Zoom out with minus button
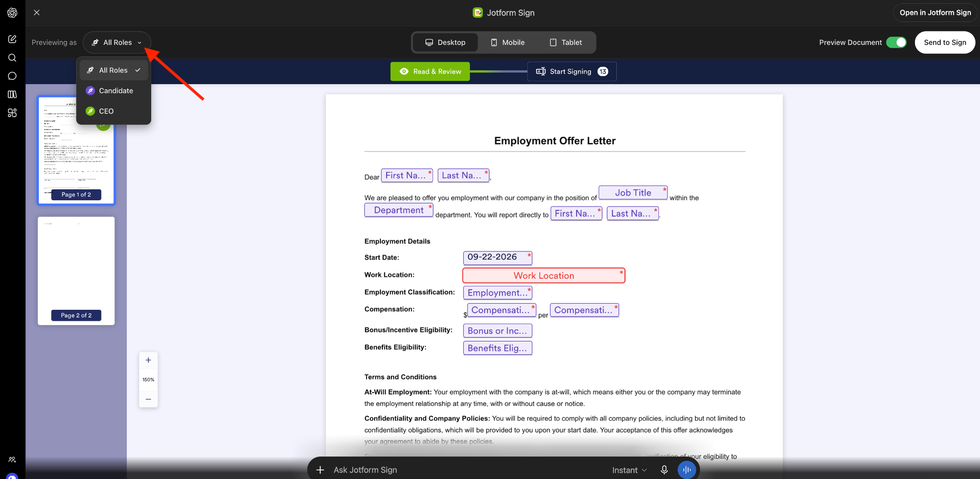 [x=148, y=399]
